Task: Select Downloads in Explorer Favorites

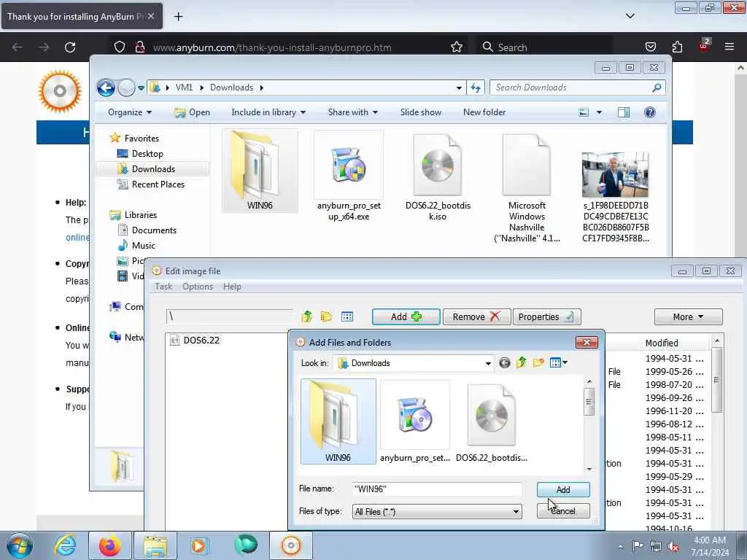Action: pos(153,169)
